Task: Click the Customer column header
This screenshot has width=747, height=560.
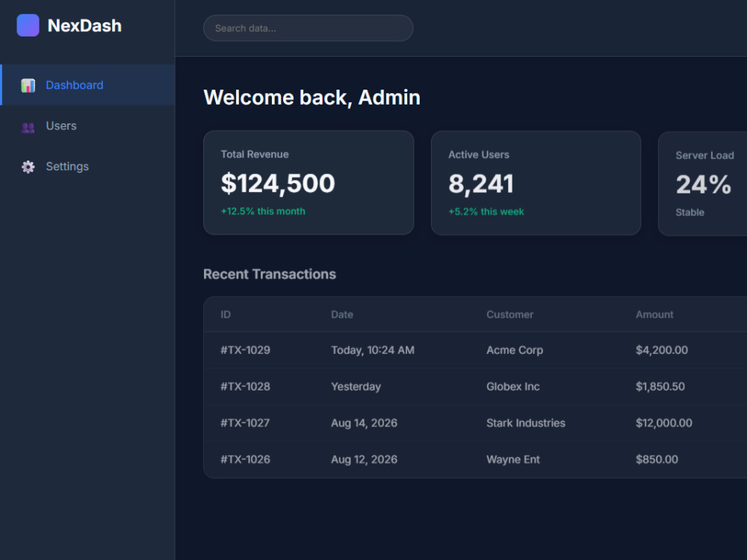Action: click(509, 314)
